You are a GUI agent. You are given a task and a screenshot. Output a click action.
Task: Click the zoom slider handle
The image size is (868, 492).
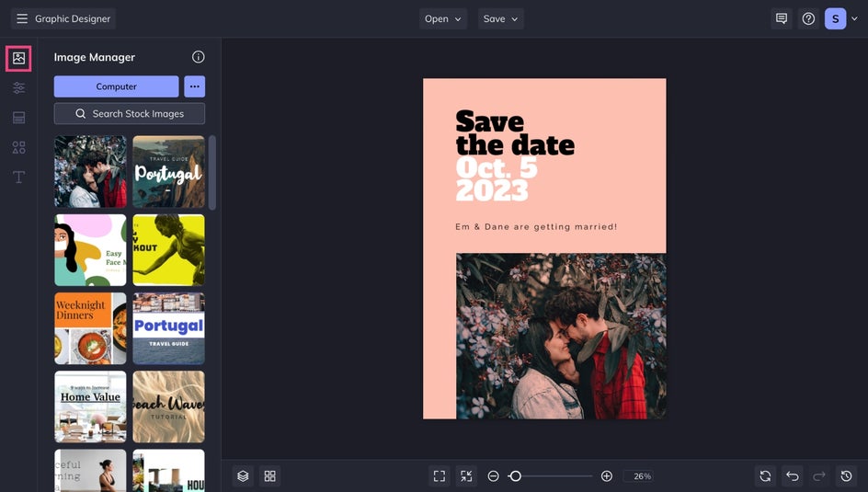515,476
